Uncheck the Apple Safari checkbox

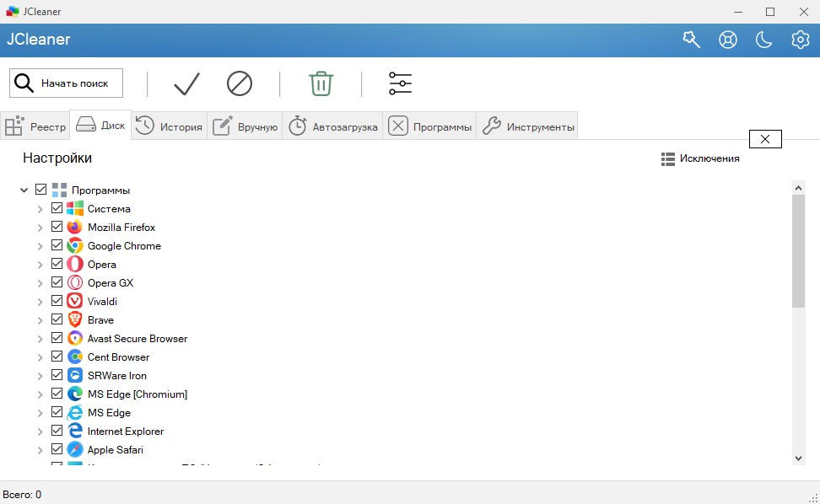pyautogui.click(x=57, y=448)
